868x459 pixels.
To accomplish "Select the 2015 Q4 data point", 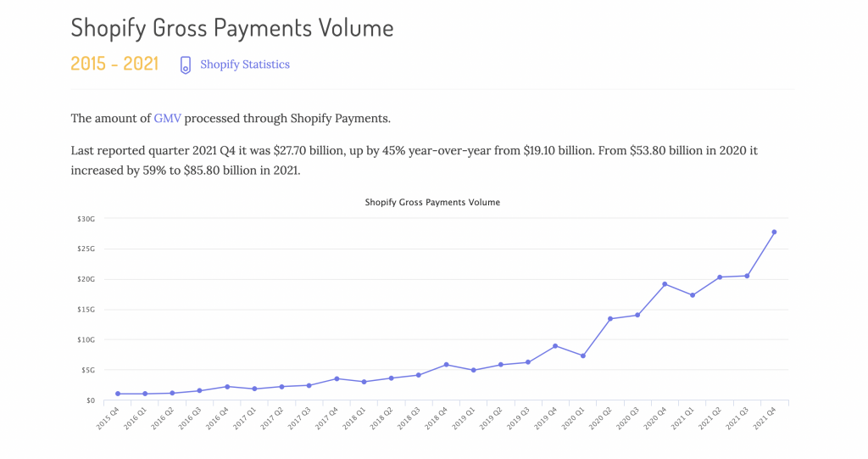I will click(118, 394).
